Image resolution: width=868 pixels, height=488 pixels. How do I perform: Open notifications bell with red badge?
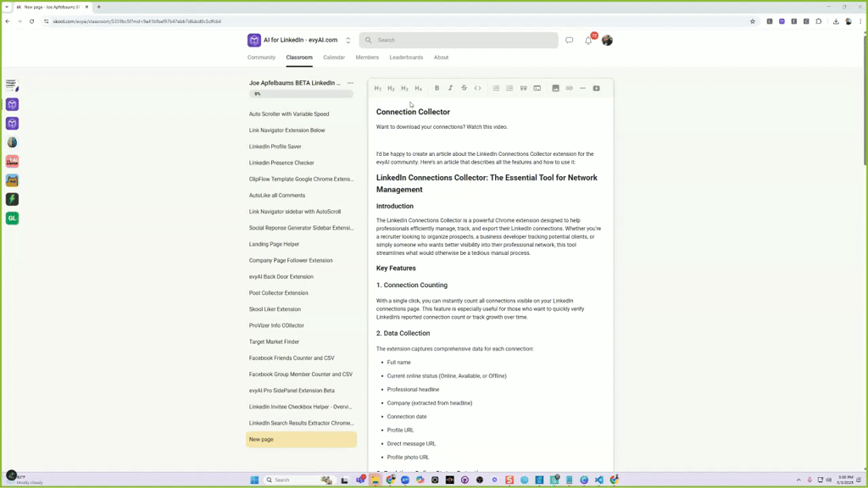(x=589, y=40)
